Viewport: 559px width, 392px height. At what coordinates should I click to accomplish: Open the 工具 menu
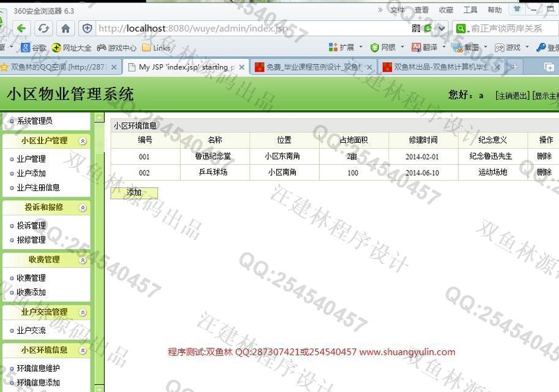[470, 10]
